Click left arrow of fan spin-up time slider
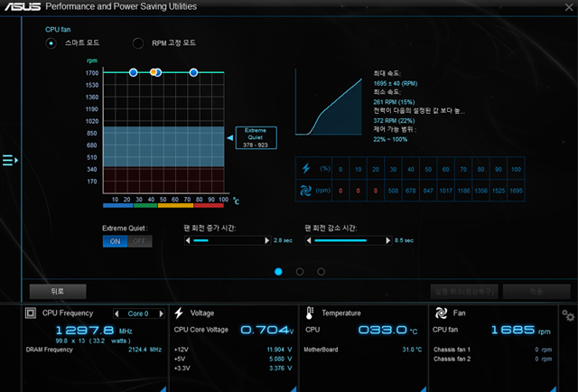 tap(188, 240)
